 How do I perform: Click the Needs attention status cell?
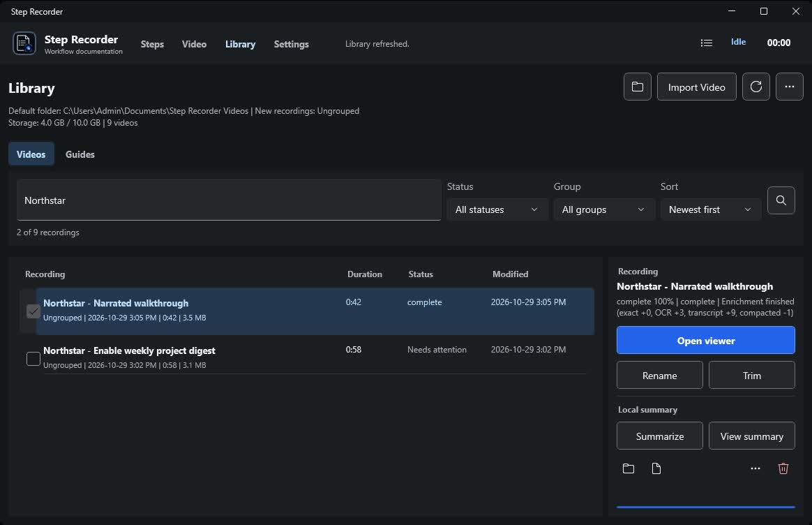click(x=437, y=350)
